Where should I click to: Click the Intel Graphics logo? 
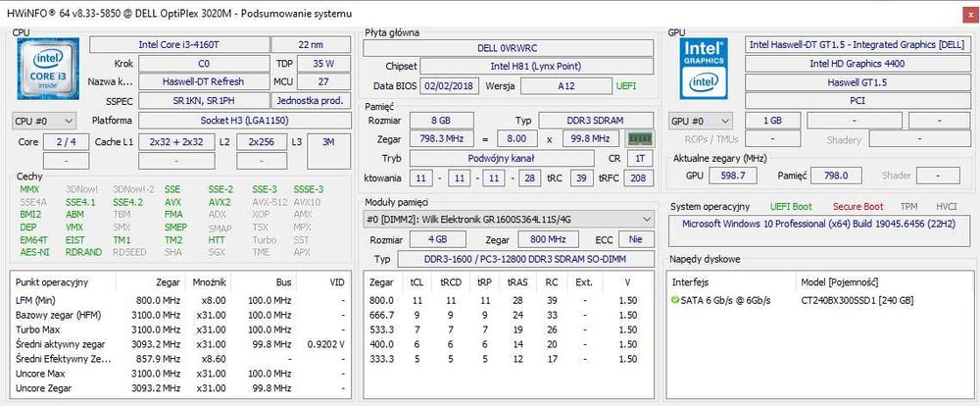(704, 69)
